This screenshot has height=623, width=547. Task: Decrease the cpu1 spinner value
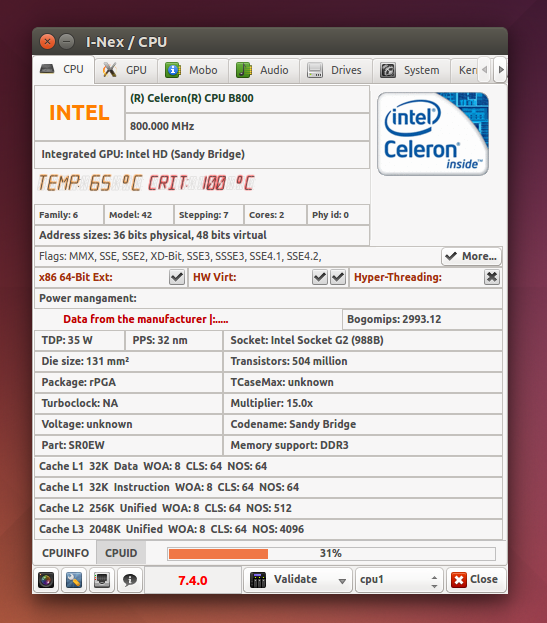pyautogui.click(x=434, y=586)
